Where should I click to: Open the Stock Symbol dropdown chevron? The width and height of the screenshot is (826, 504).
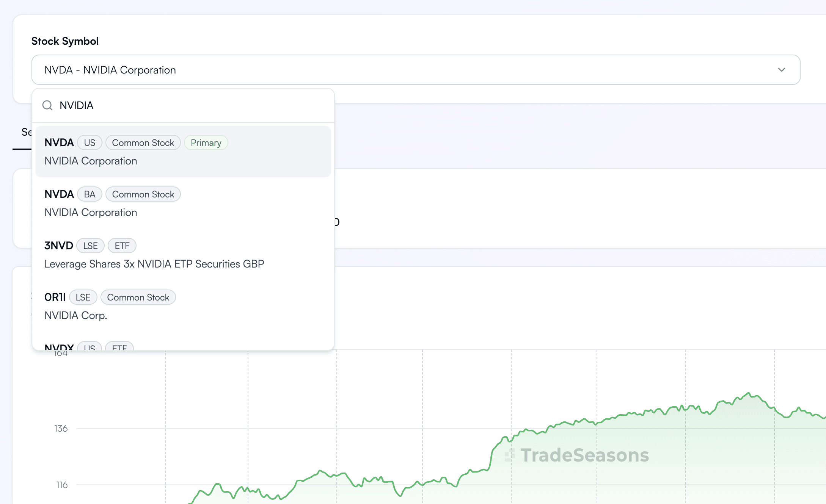(781, 70)
